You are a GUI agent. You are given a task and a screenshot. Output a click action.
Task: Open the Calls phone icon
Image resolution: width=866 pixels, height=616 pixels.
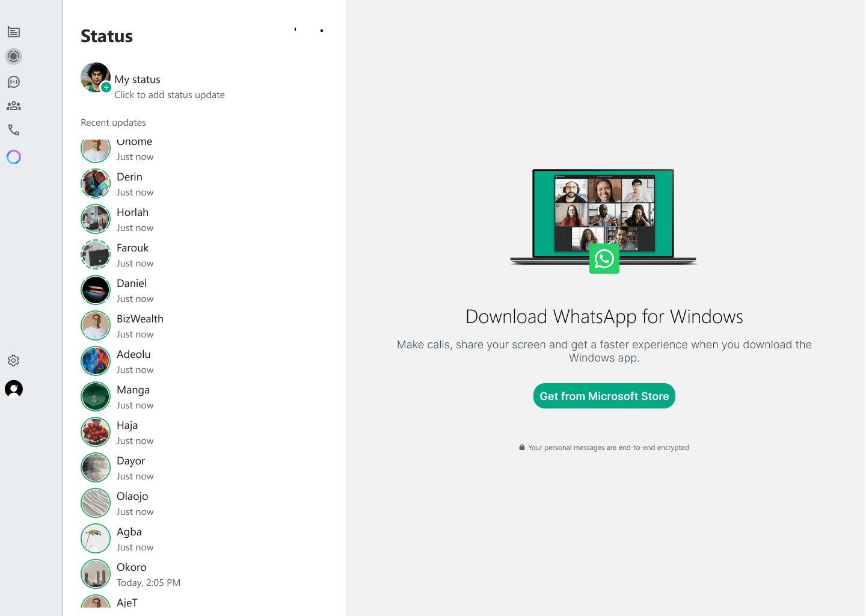14,130
